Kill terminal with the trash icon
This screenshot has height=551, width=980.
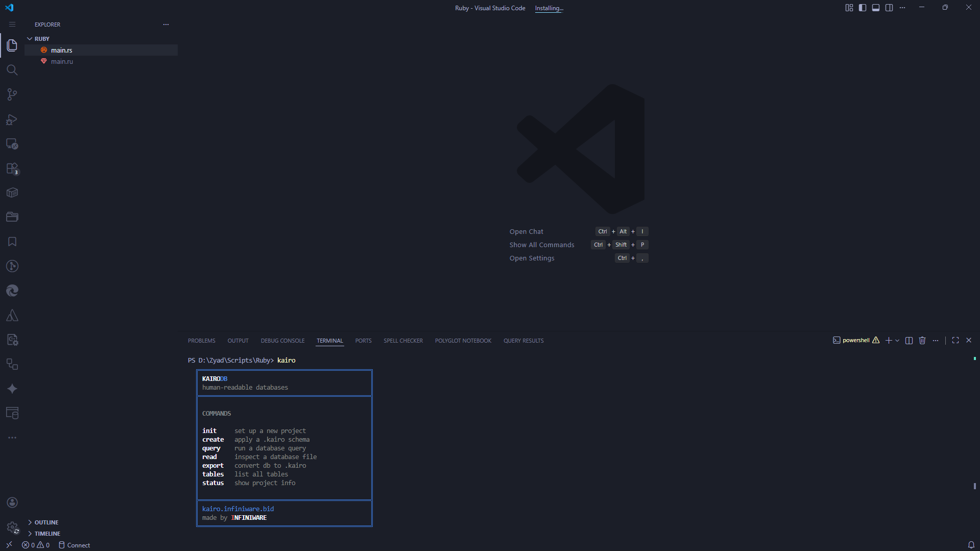point(922,341)
